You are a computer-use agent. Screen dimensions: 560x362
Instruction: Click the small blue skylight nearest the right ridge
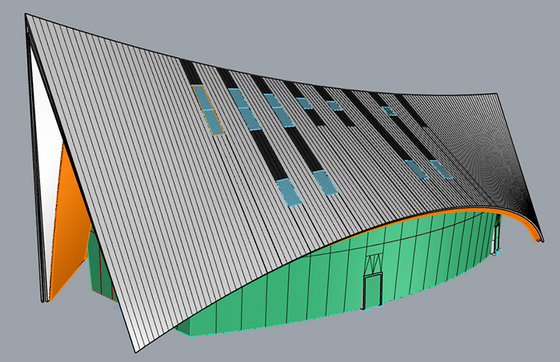pyautogui.click(x=389, y=111)
